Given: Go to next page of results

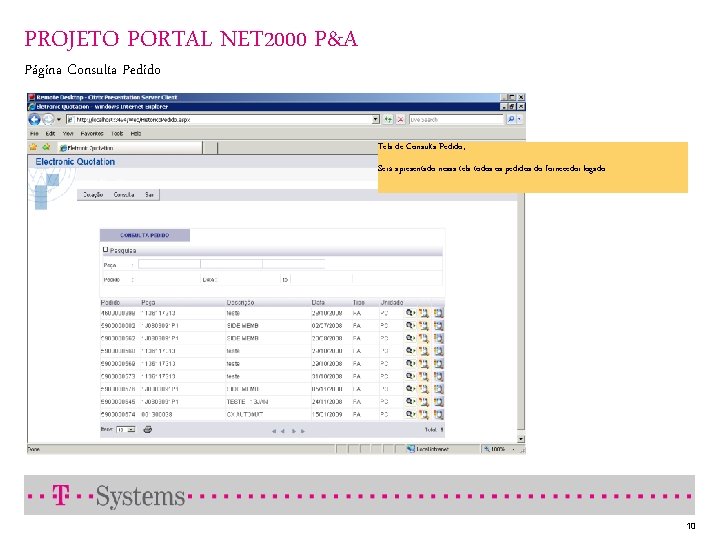Looking at the screenshot, I should [293, 431].
